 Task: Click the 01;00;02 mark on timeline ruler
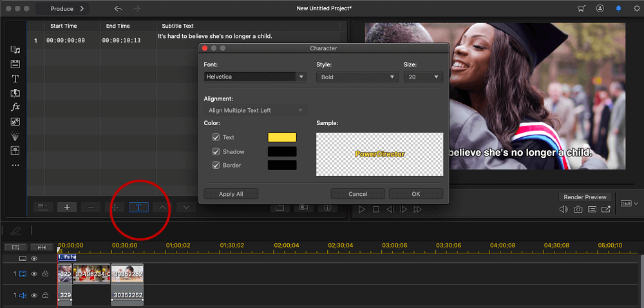(178, 245)
